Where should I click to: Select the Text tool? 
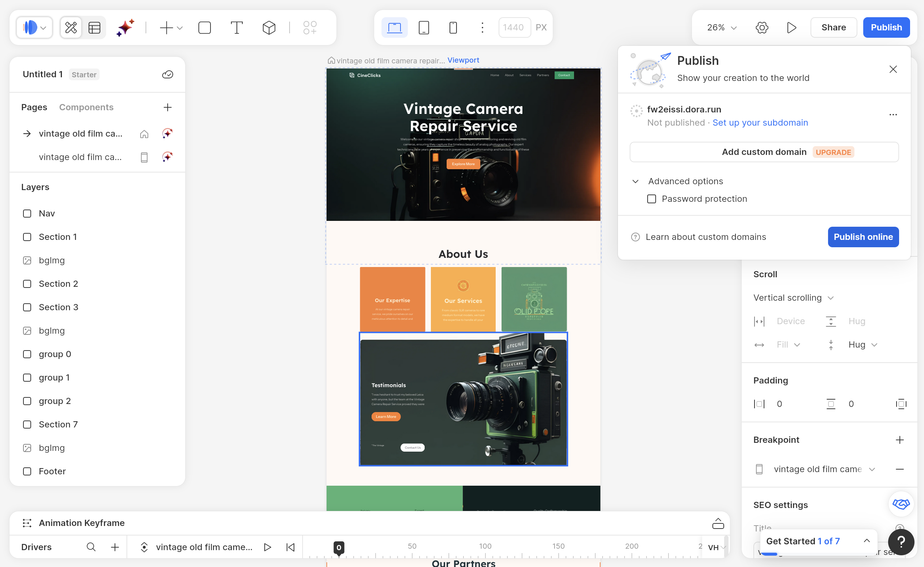point(236,27)
